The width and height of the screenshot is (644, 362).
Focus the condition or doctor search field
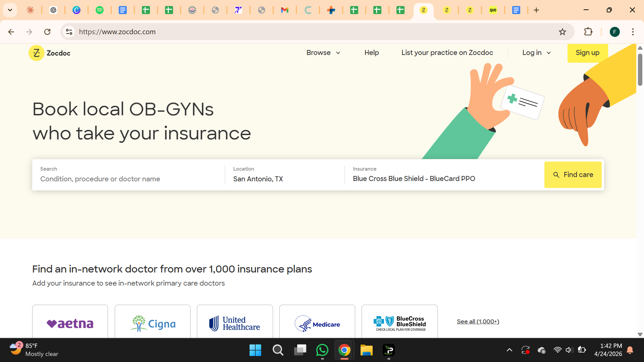coord(128,175)
